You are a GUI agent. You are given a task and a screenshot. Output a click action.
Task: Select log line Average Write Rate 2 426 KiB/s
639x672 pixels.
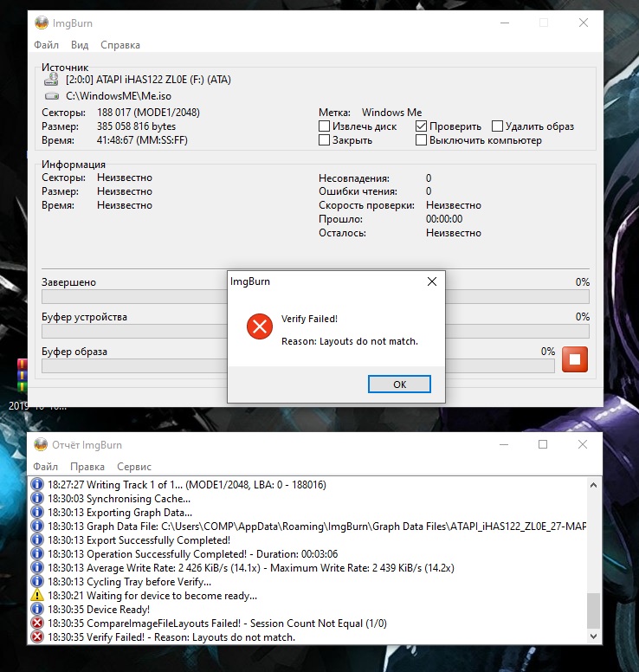pos(251,567)
